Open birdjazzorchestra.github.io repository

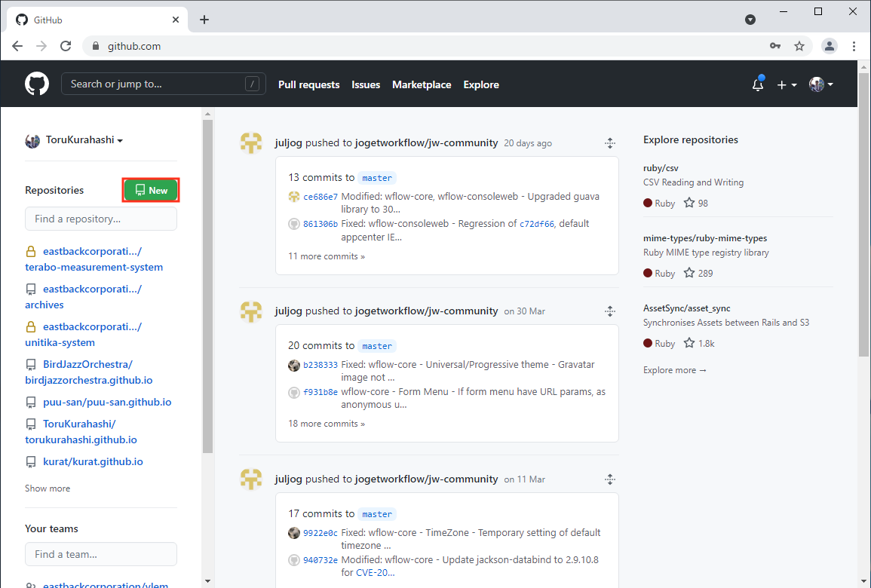(x=89, y=372)
